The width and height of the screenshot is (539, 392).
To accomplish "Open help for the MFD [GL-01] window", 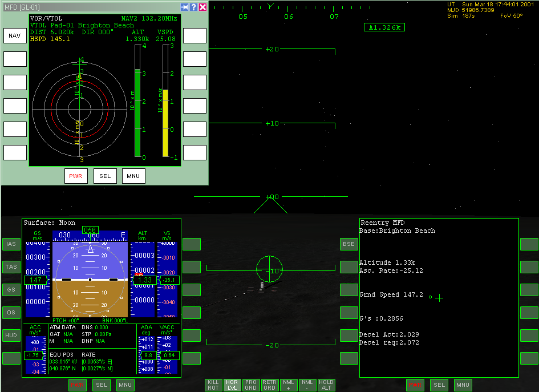I will coord(193,7).
